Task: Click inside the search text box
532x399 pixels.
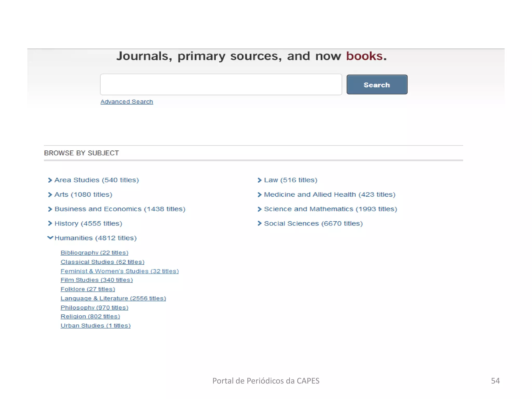Action: (x=221, y=85)
